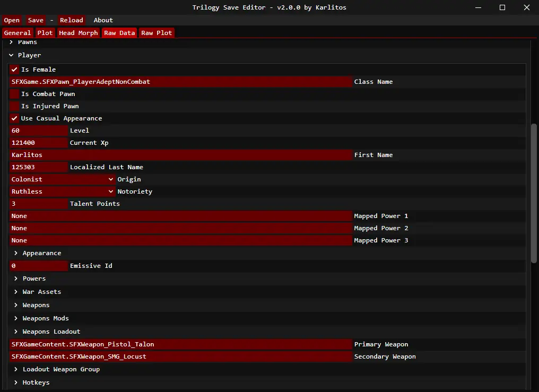The width and height of the screenshot is (539, 392).
Task: Maximize the Trilogy Save Editor window
Action: click(x=502, y=7)
